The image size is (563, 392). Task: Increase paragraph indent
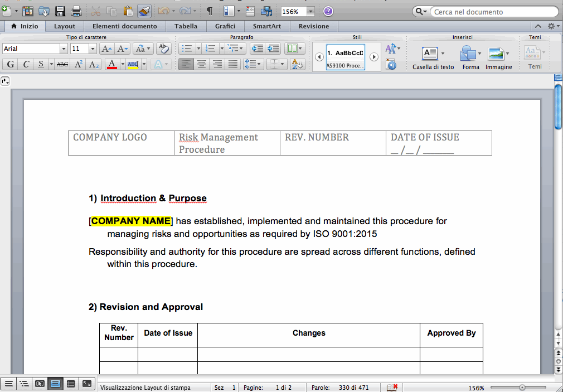(x=273, y=49)
